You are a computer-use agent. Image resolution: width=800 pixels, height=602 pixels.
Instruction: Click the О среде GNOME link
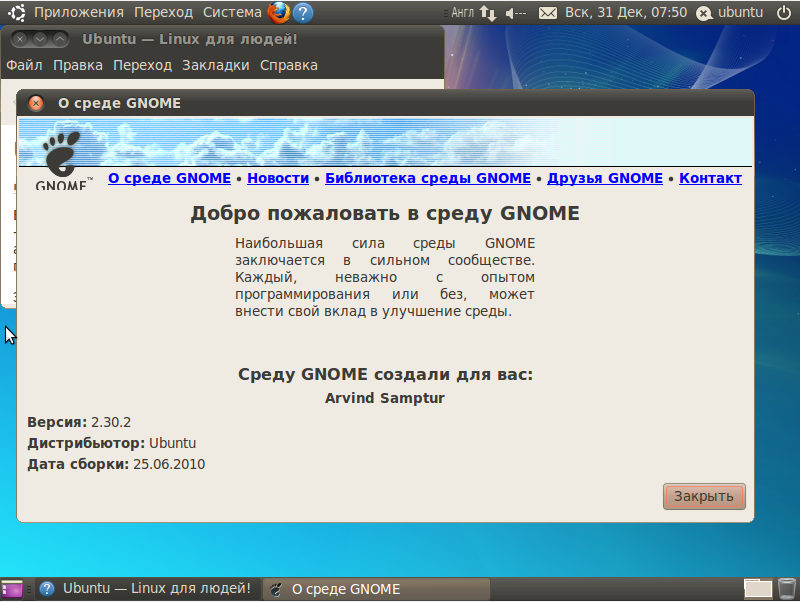point(169,178)
